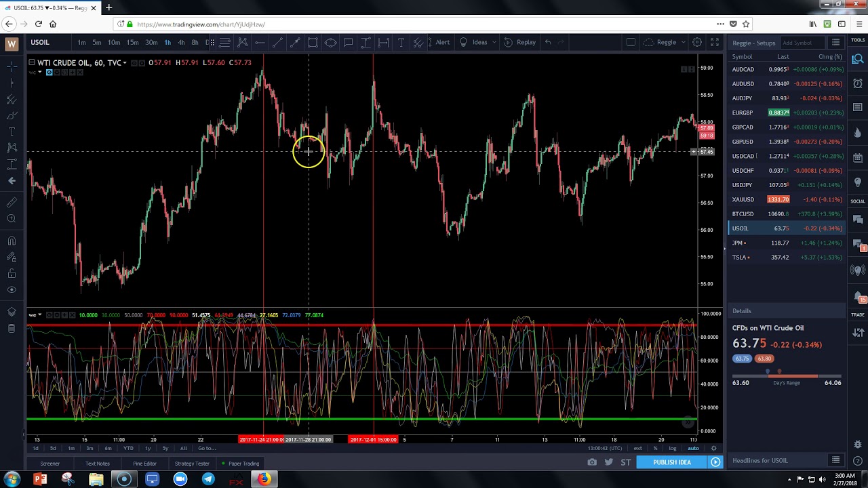Set date range to YTD
The image size is (868, 488).
pos(128,448)
